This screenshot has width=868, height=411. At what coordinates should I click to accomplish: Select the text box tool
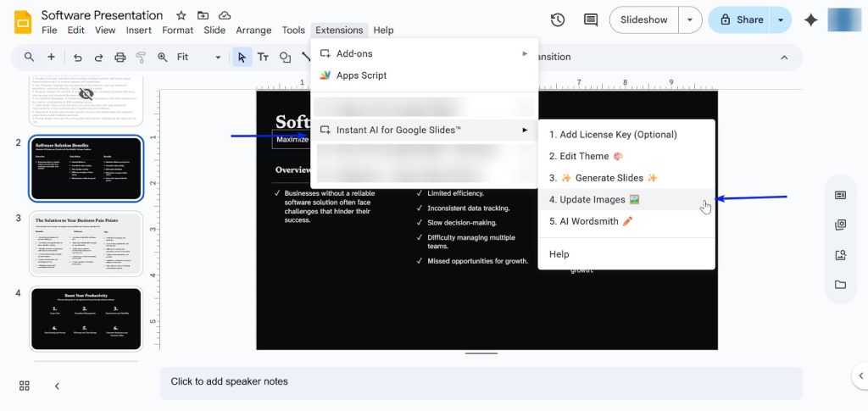click(x=263, y=58)
